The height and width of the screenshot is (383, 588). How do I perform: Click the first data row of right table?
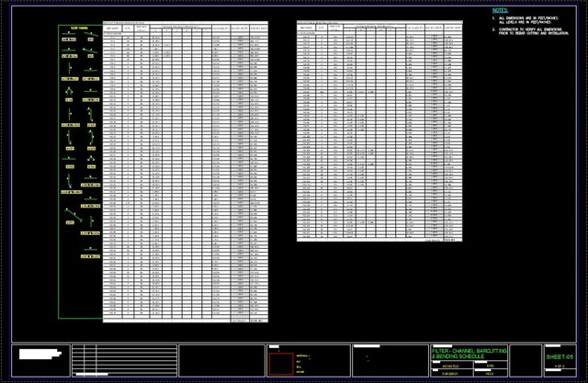tap(379, 36)
